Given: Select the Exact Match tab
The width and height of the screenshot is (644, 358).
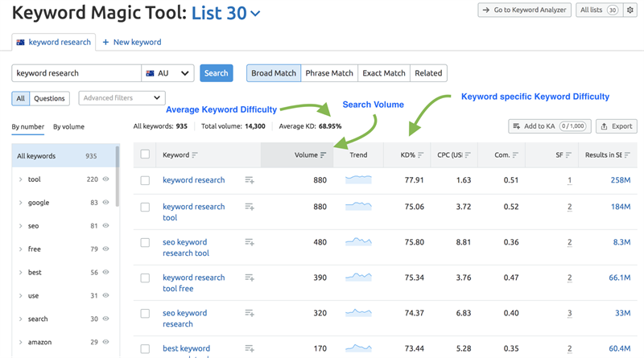Looking at the screenshot, I should click(x=384, y=73).
